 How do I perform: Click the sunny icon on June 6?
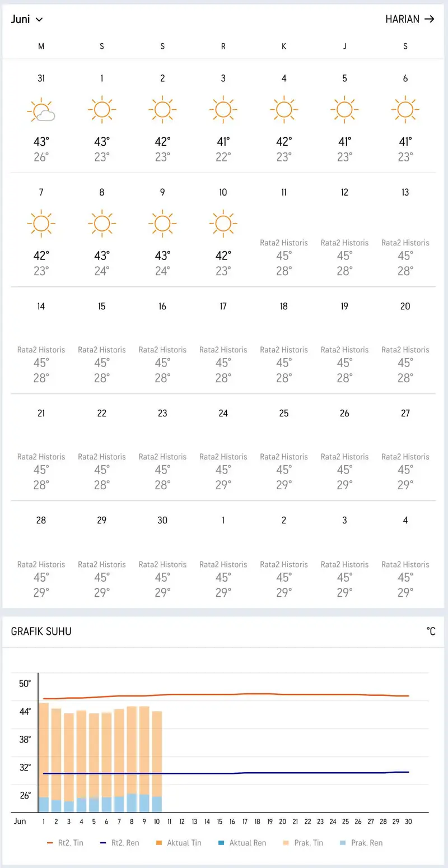pyautogui.click(x=405, y=109)
